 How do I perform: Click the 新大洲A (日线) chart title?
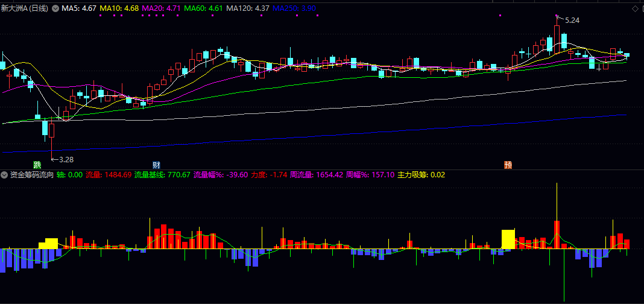pyautogui.click(x=25, y=8)
